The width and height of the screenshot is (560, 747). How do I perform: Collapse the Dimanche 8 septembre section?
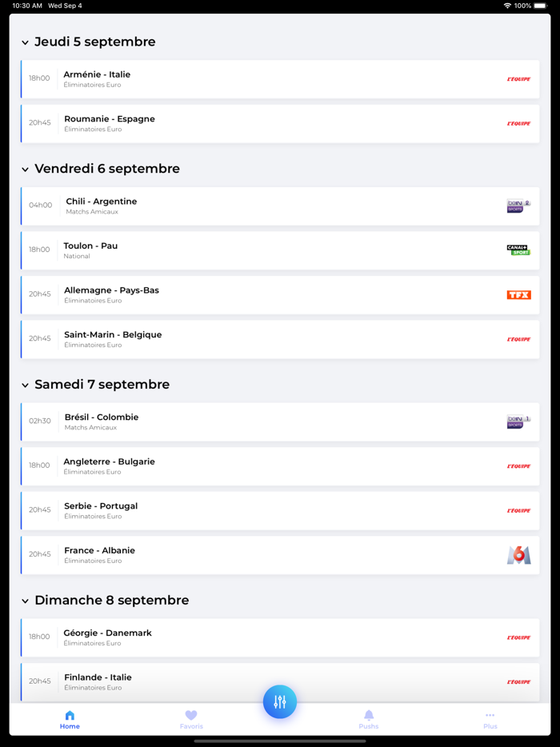(26, 600)
